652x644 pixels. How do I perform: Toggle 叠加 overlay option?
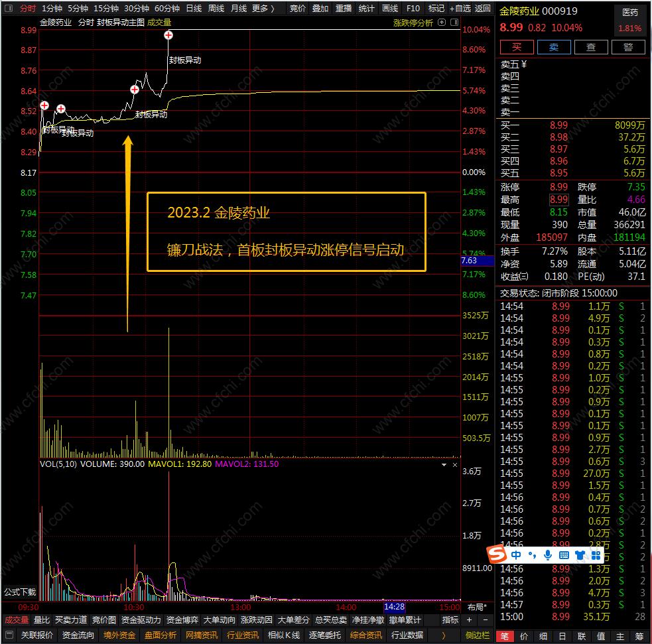pos(320,9)
